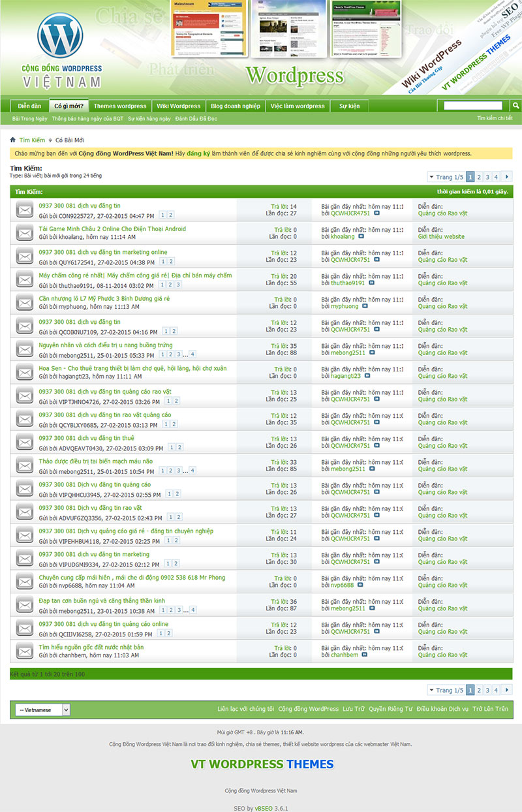Click Trở Lên Trên footer link
Viewport: 522px width, 812px height.
point(491,709)
